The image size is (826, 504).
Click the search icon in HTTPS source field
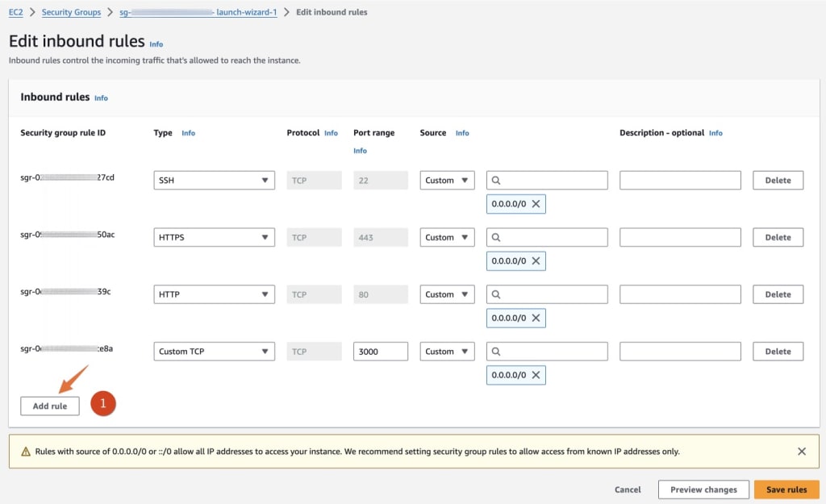[499, 237]
